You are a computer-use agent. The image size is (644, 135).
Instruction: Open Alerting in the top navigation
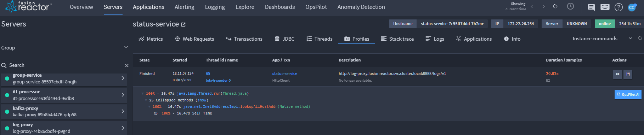coord(184,7)
